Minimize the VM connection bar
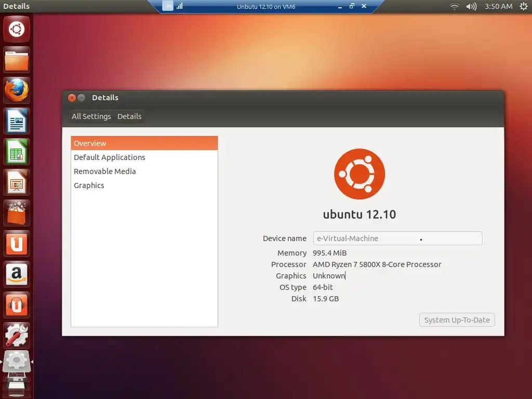The width and height of the screenshot is (532, 399). [340, 6]
